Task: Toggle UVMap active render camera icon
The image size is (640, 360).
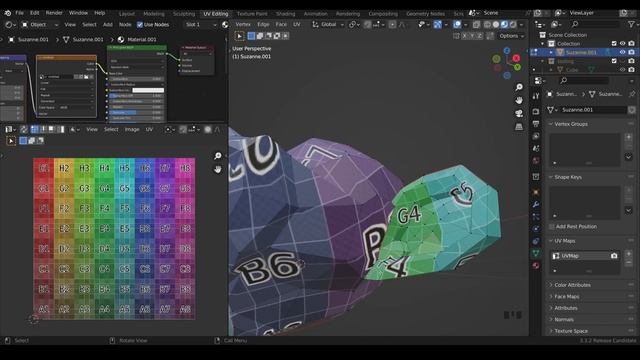Action: (614, 256)
